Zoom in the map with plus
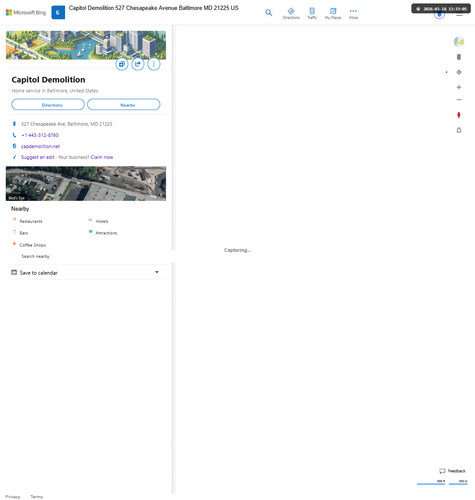The height and width of the screenshot is (500, 475). 459,87
